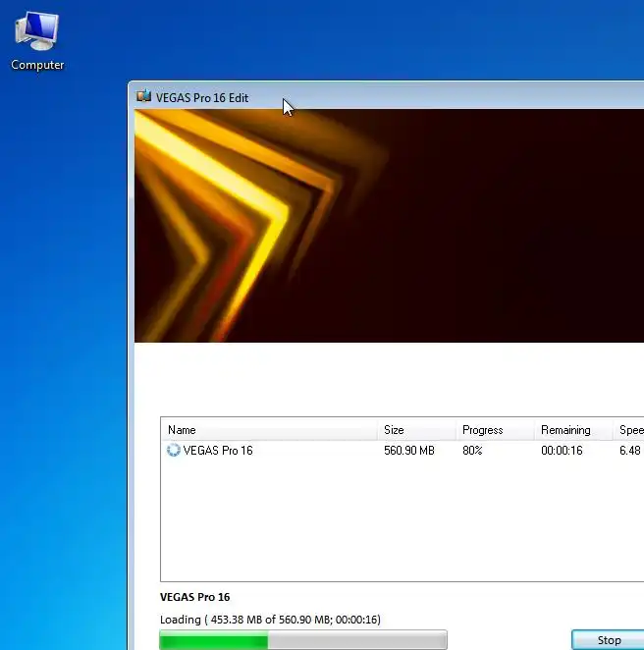Screen dimensions: 644x650
Task: Click the spinning loading icon beside VEGAS Pro 16
Action: pyautogui.click(x=173, y=451)
